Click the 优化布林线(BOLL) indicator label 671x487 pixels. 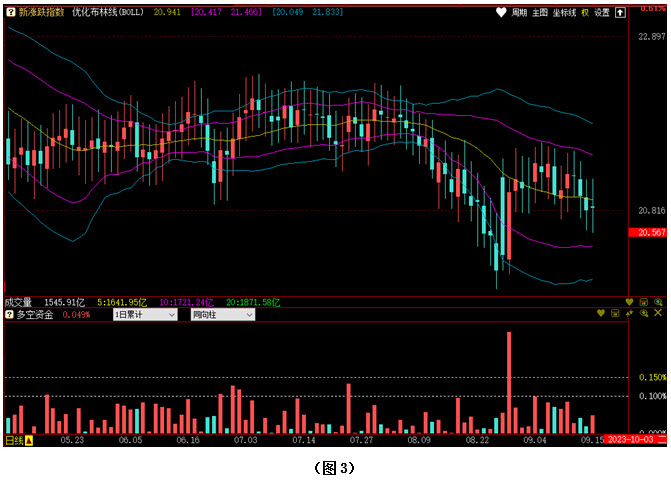click(x=108, y=12)
